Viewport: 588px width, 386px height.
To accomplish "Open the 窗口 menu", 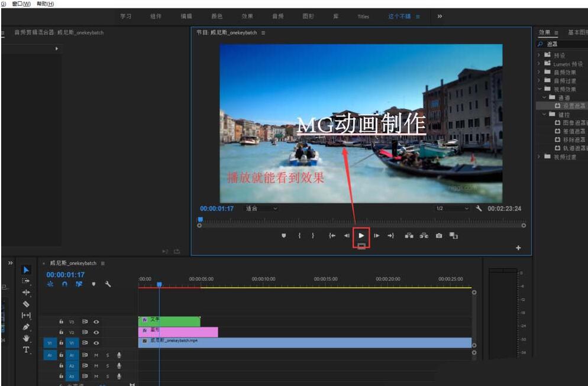I will pos(21,4).
